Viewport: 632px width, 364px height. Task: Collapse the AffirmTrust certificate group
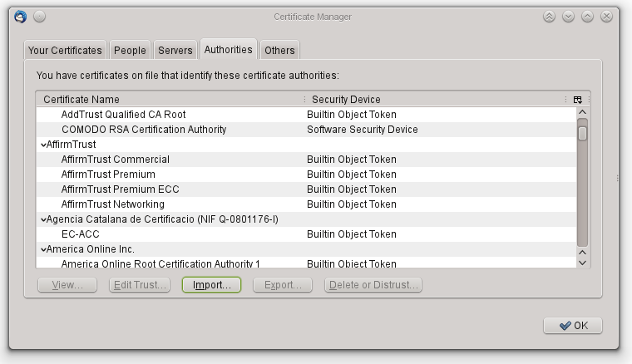(43, 145)
